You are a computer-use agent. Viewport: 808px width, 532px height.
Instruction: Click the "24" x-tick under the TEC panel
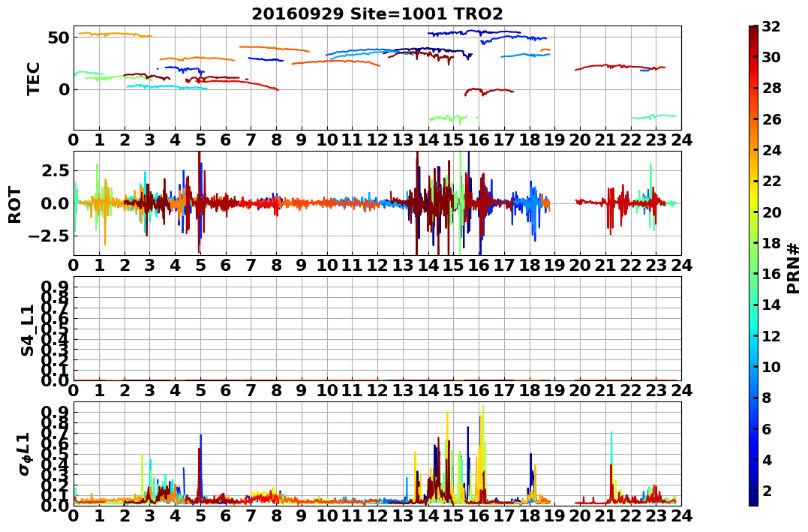[682, 140]
